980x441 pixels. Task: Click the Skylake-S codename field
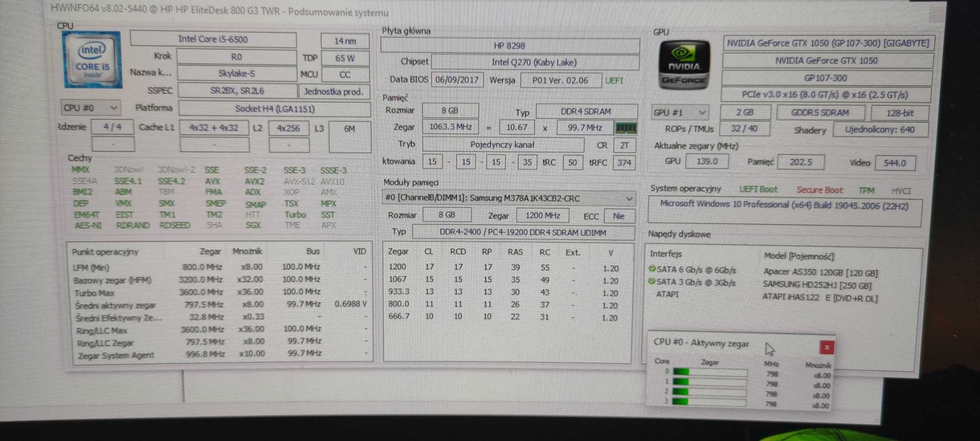click(x=237, y=73)
